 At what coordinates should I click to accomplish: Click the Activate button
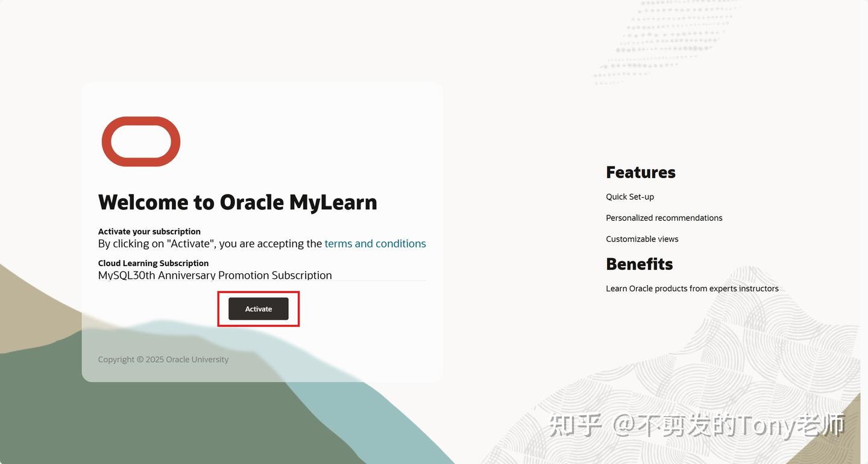[x=259, y=309]
